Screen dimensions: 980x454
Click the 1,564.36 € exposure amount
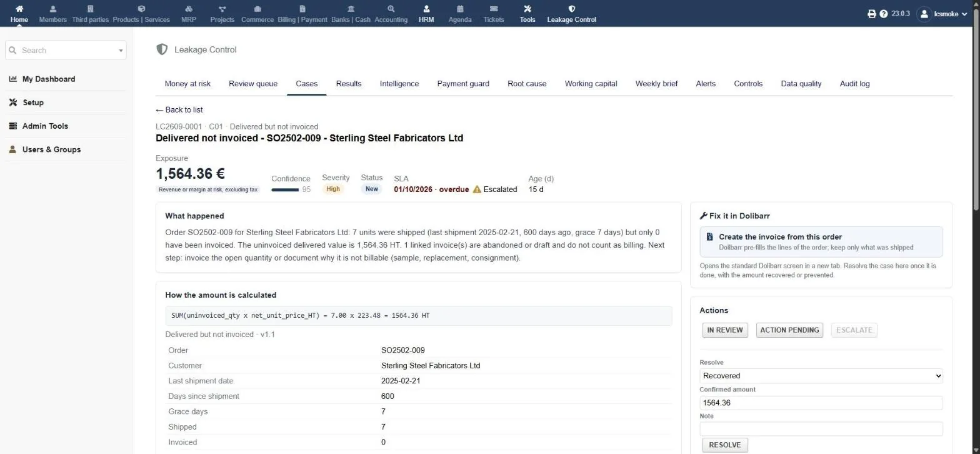(x=190, y=174)
